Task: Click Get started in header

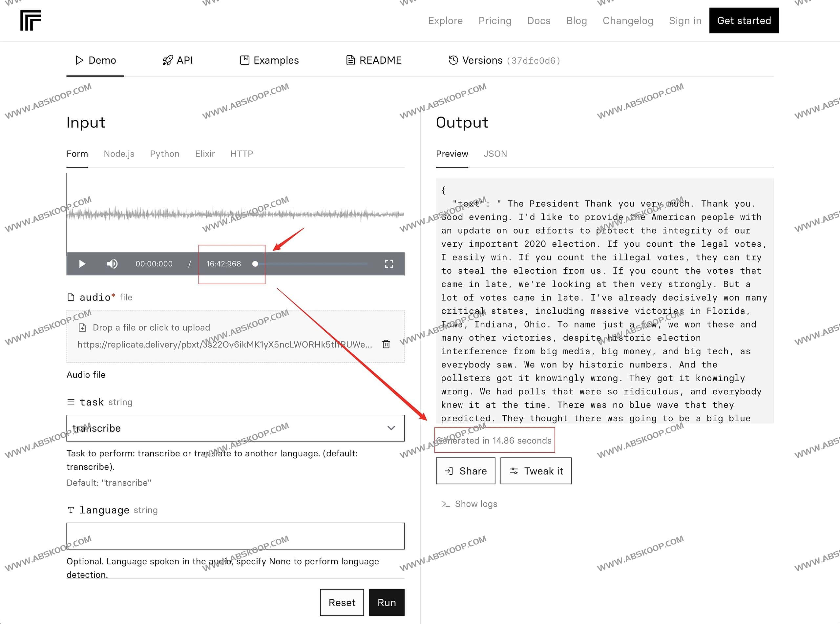Action: coord(744,20)
